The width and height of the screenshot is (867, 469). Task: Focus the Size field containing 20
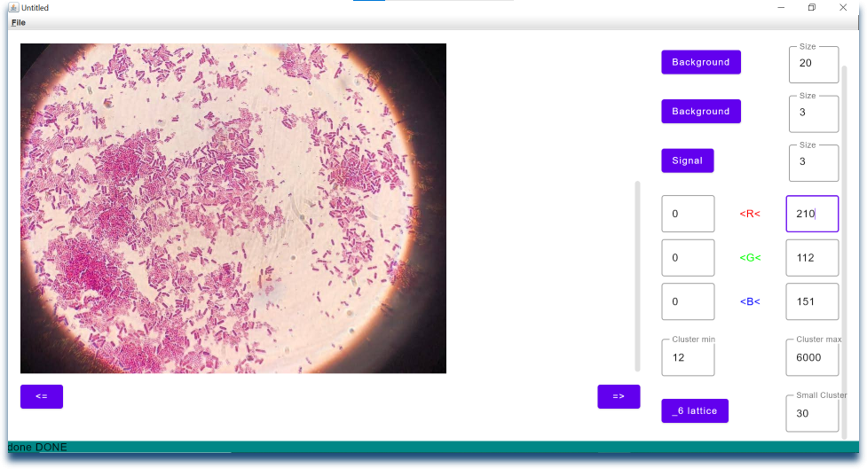coord(813,63)
